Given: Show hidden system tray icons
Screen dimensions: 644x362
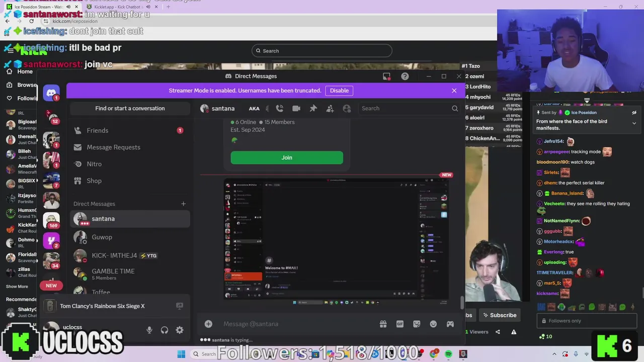Looking at the screenshot, I should (554, 354).
